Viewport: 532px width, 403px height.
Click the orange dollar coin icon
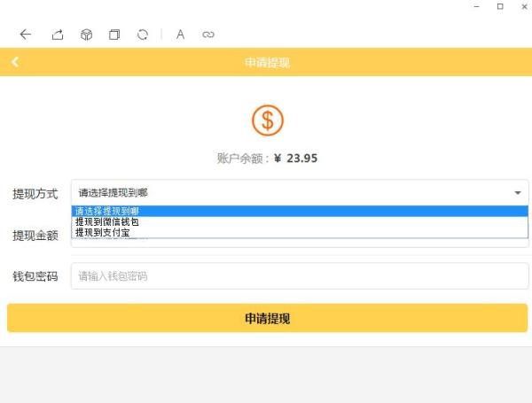(x=268, y=120)
